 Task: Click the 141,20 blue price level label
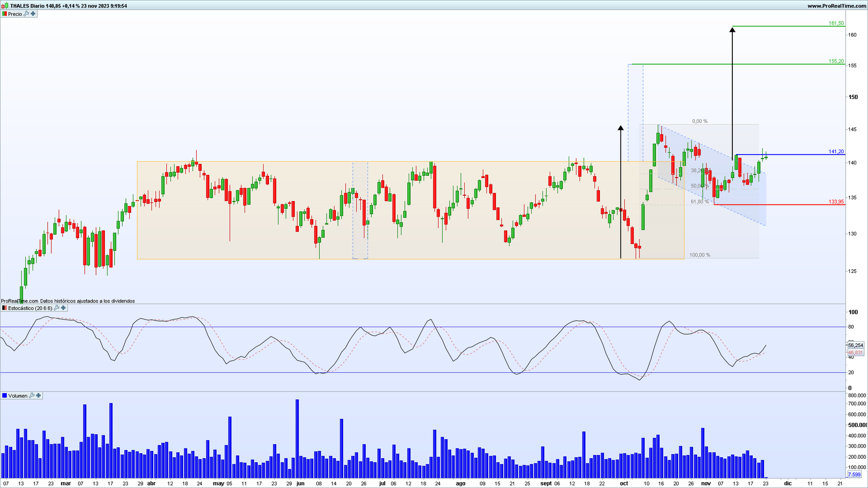click(836, 151)
